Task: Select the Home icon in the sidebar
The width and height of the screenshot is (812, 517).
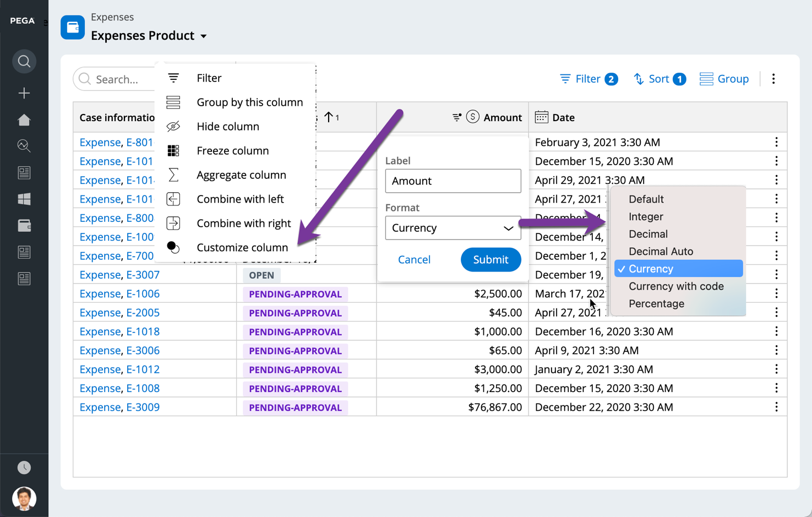Action: coord(24,119)
